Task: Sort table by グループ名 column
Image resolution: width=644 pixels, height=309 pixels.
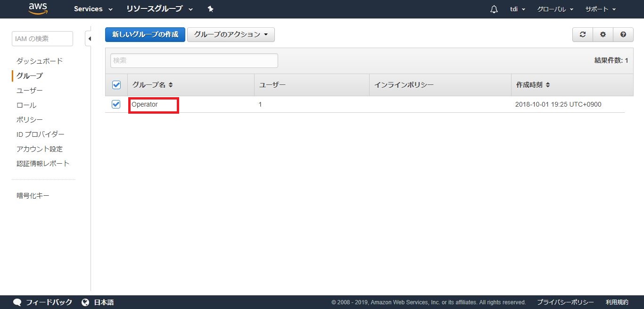Action: coord(152,85)
